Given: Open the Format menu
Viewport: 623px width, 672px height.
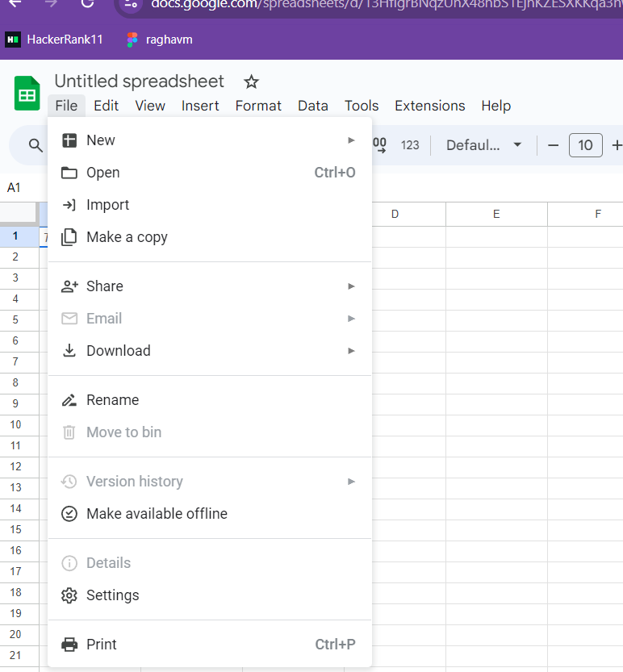Looking at the screenshot, I should click(258, 106).
